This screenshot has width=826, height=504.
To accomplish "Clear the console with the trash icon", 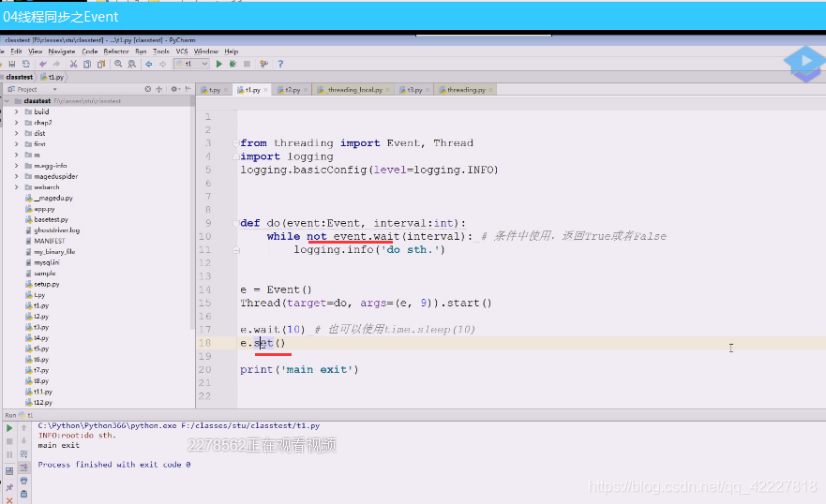I will click(x=23, y=494).
